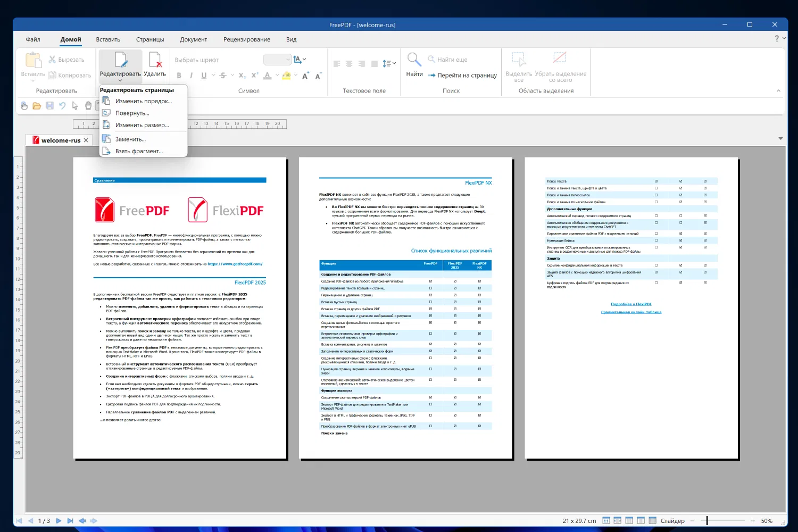This screenshot has height=532, width=798.
Task: Click Взять фрагмент menu entry
Action: (x=144, y=151)
